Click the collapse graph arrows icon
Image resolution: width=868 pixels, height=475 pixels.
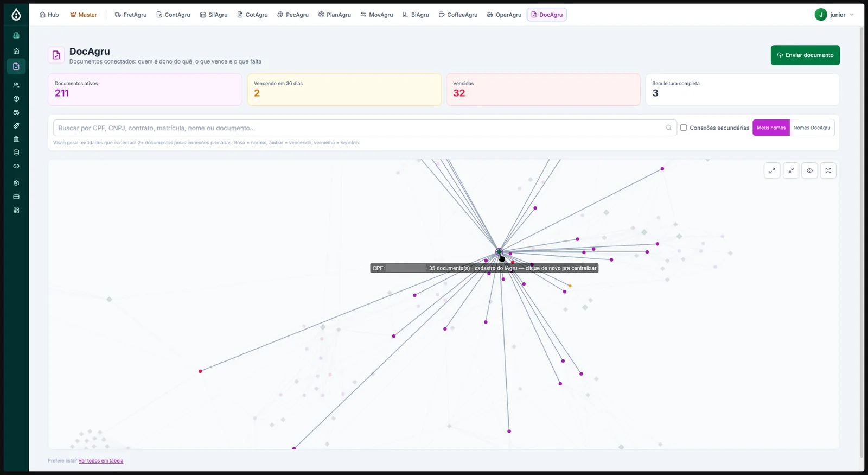pos(791,170)
